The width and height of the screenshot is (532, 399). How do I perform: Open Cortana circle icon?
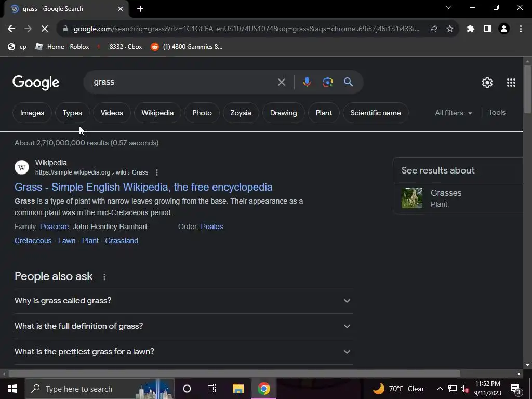click(x=187, y=389)
